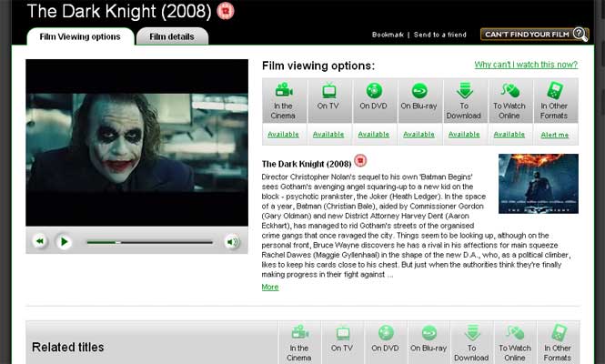The image size is (605, 364).
Task: Select the On TV icon in Film viewing options
Action: [328, 91]
